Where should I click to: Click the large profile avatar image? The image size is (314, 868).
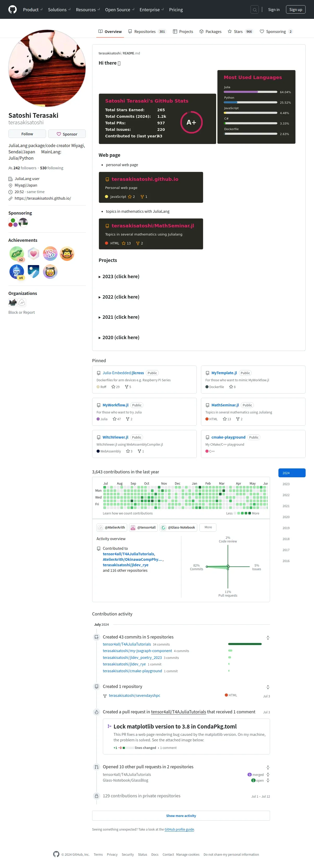(47, 68)
